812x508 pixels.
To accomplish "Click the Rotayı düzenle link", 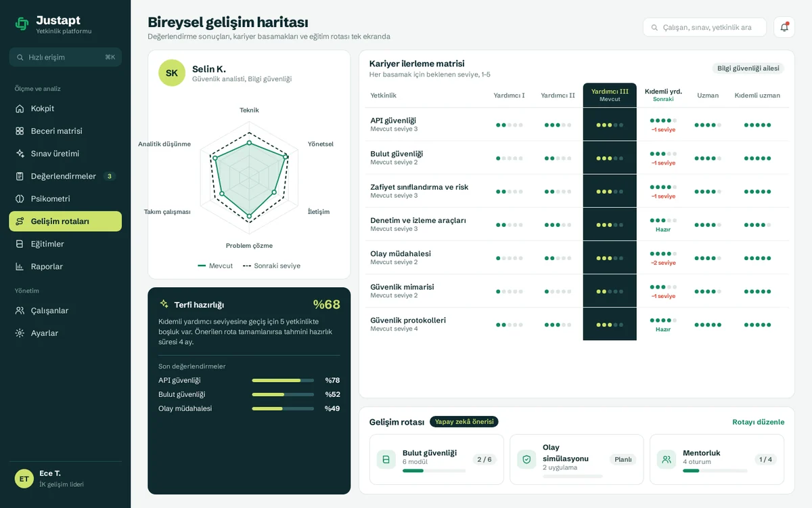I will pos(759,422).
